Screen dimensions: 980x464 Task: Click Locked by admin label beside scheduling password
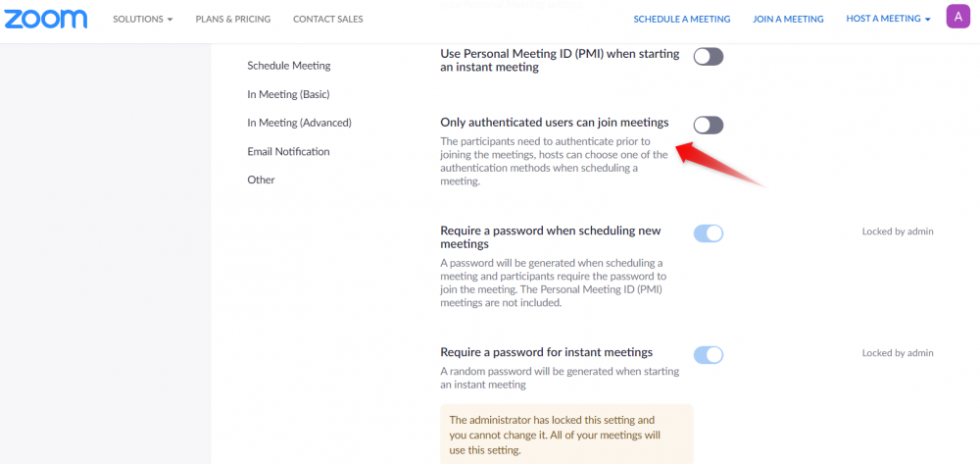pyautogui.click(x=898, y=232)
